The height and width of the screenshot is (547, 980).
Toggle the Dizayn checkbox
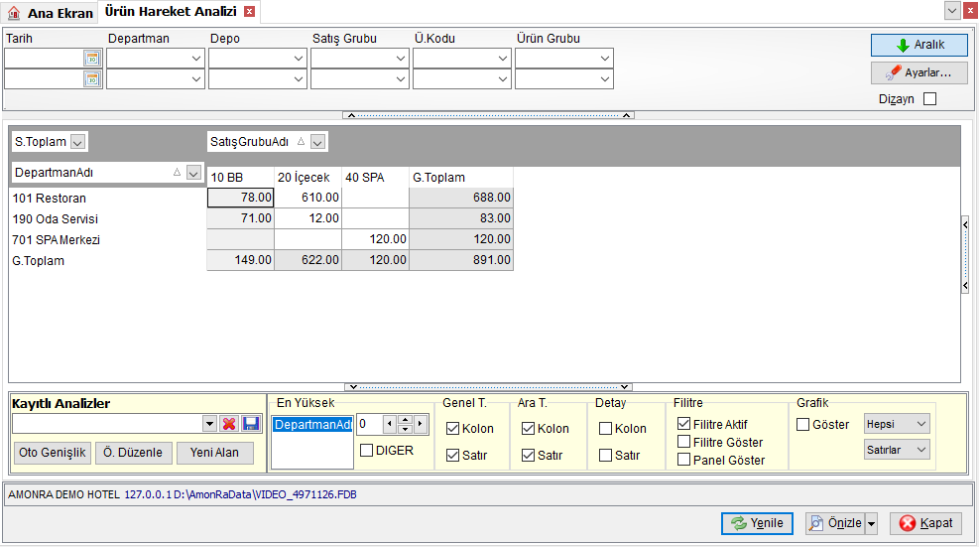point(930,99)
